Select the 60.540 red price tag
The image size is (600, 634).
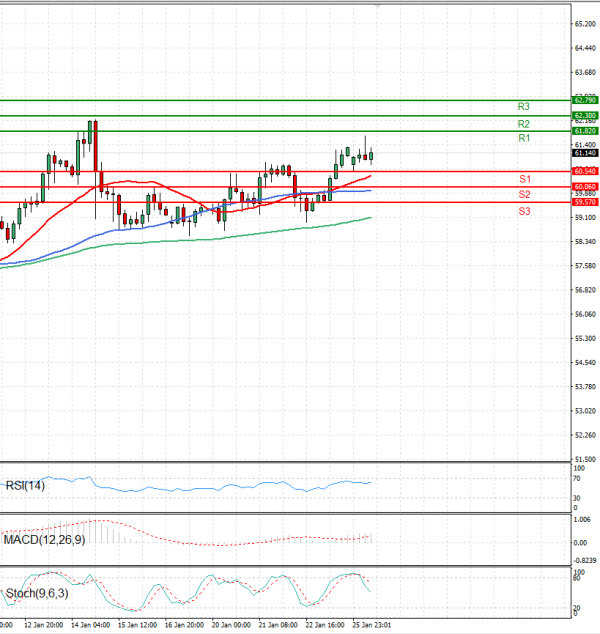coord(585,172)
